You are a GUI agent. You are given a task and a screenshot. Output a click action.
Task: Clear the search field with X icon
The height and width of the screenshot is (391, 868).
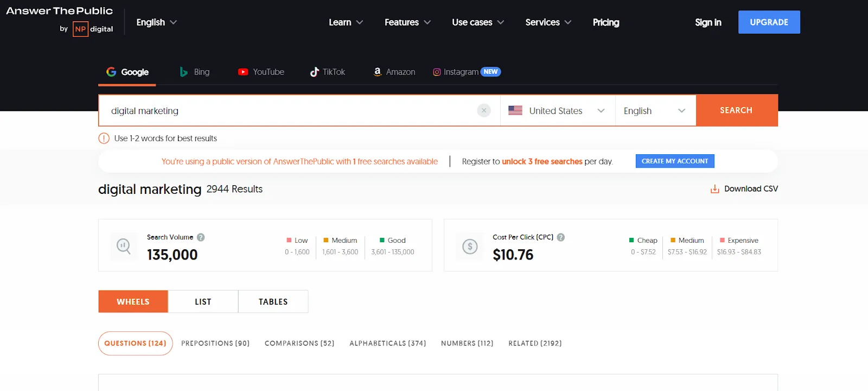tap(484, 111)
